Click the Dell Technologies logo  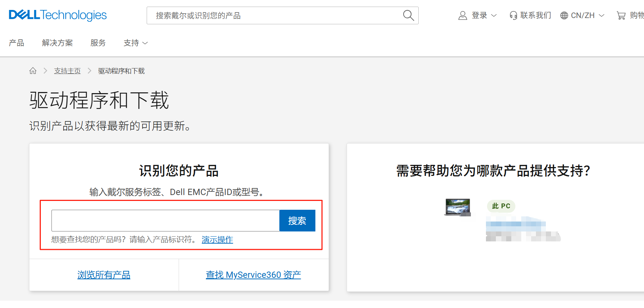coord(58,15)
